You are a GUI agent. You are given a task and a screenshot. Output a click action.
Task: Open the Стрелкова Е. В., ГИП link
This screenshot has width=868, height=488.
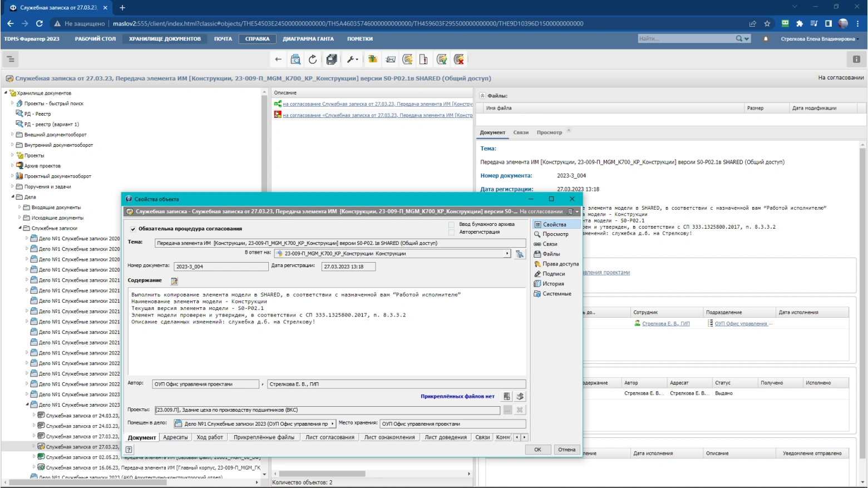(x=665, y=324)
